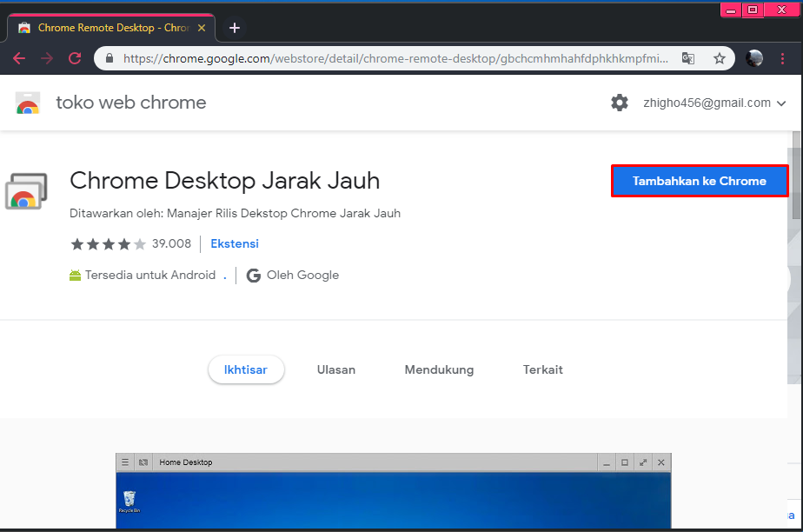803x532 pixels.
Task: Click the Tersedia untuk Android link
Action: click(x=150, y=275)
